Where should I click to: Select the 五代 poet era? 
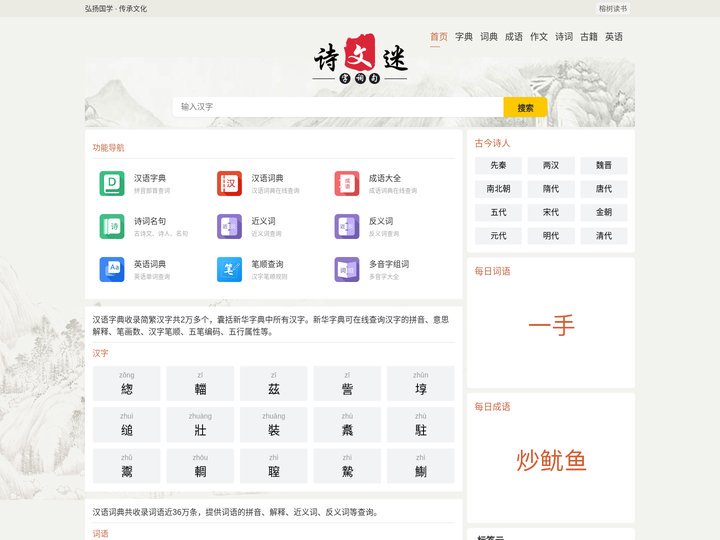click(498, 212)
